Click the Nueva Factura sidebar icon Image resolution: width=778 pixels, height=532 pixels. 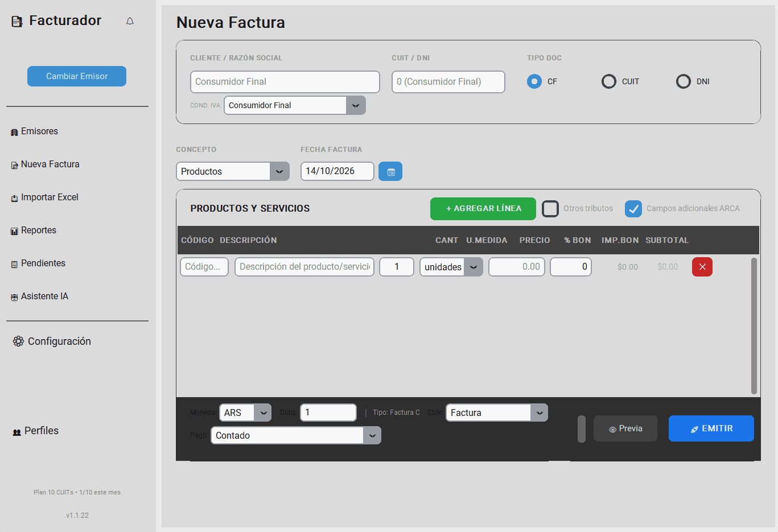click(x=14, y=165)
